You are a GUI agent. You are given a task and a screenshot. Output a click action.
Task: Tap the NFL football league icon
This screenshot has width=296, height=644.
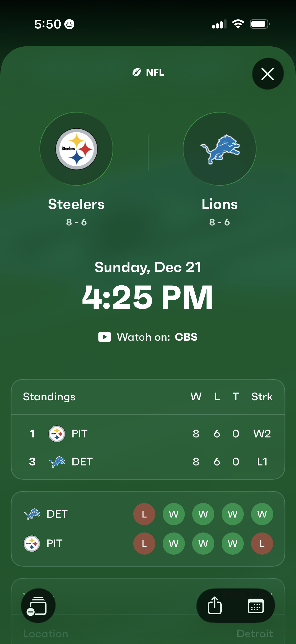pyautogui.click(x=136, y=72)
